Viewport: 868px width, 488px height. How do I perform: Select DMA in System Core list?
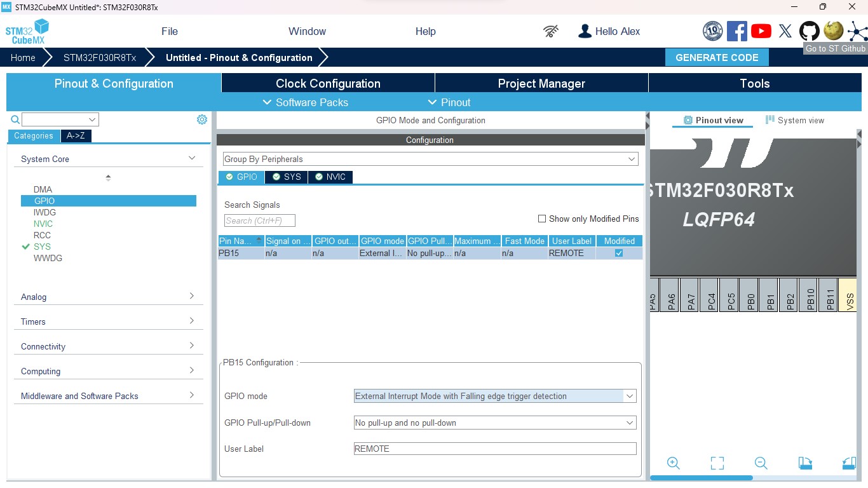[x=43, y=189]
